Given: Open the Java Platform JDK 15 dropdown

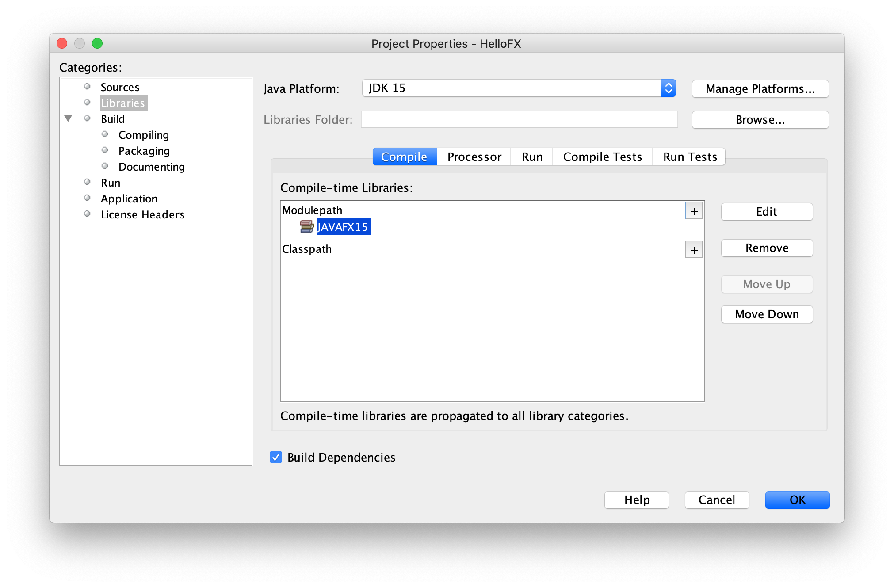Looking at the screenshot, I should (668, 88).
